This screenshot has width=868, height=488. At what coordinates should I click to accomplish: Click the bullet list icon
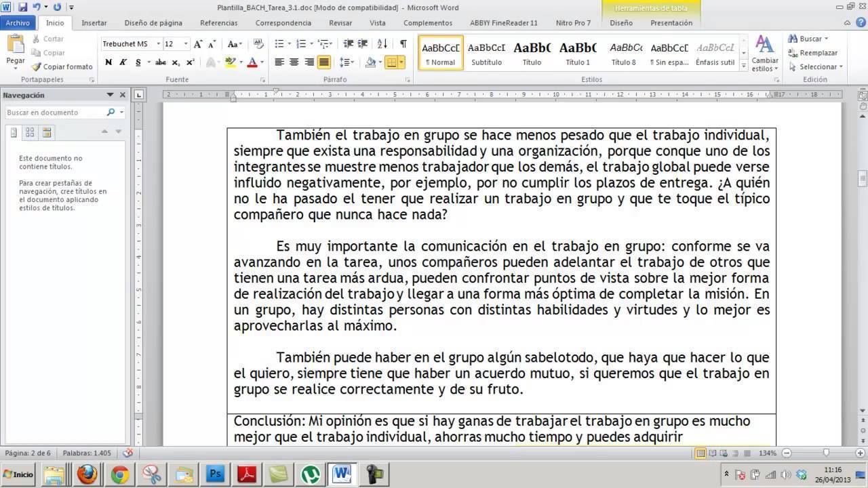[279, 44]
